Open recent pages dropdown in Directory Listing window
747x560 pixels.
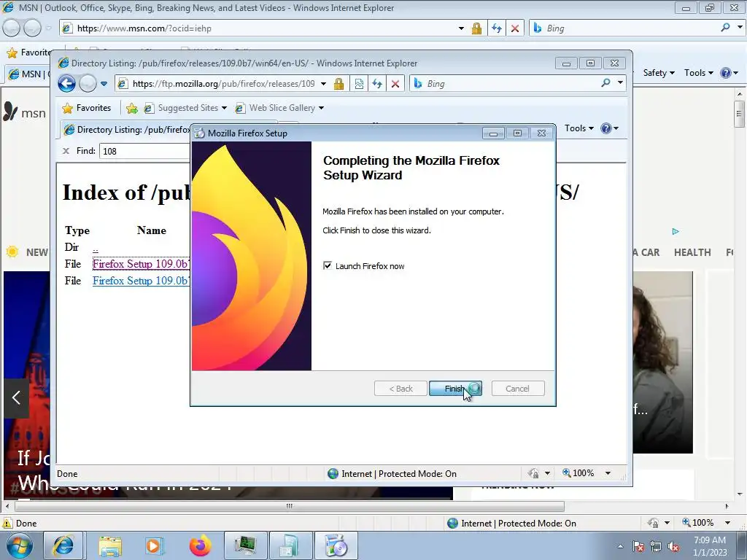click(104, 84)
